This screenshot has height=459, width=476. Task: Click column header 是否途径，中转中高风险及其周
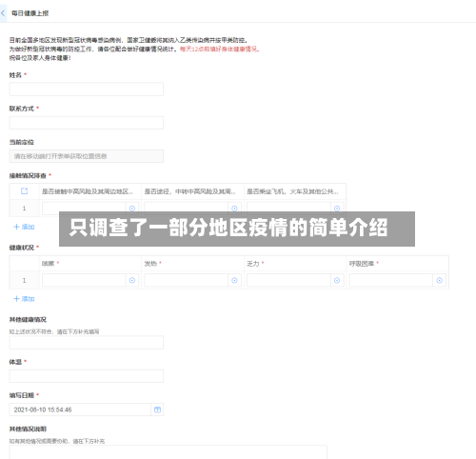click(190, 191)
